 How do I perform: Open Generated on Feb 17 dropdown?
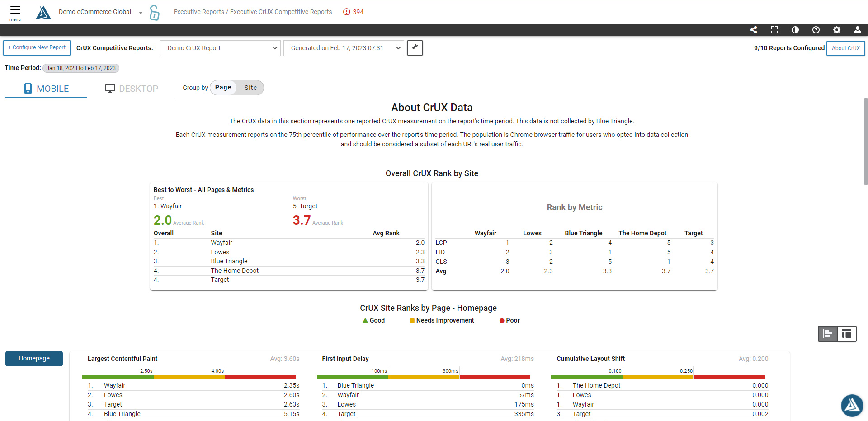[344, 48]
